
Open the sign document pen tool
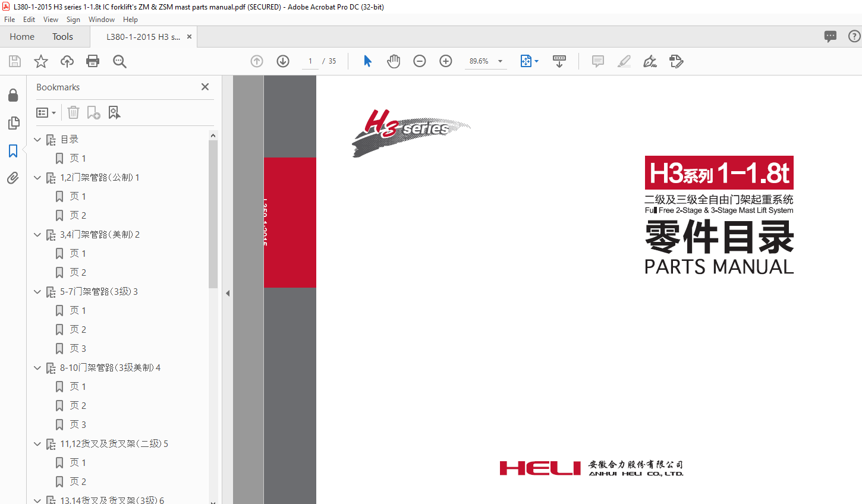point(650,61)
